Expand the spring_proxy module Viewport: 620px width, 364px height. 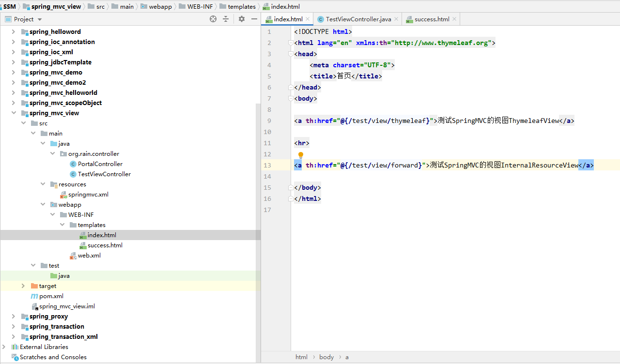tap(14, 317)
